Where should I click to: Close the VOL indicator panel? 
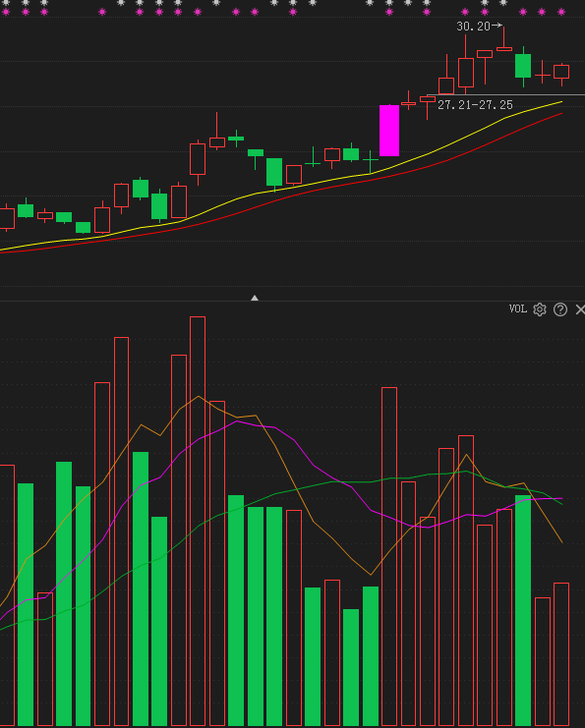pyautogui.click(x=580, y=309)
